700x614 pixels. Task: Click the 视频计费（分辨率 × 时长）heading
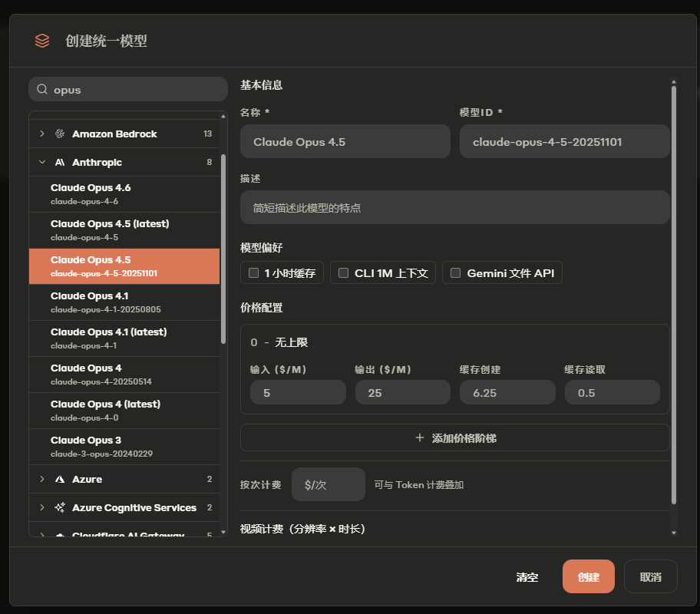302,529
